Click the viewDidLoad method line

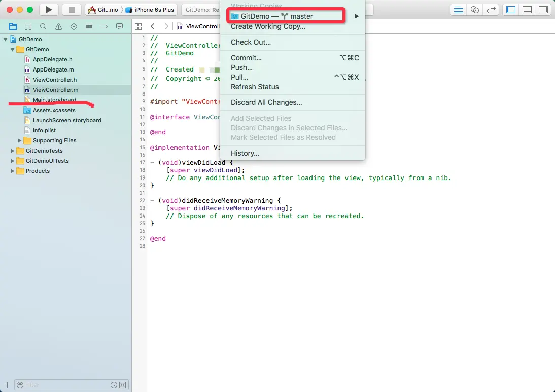[x=192, y=163]
